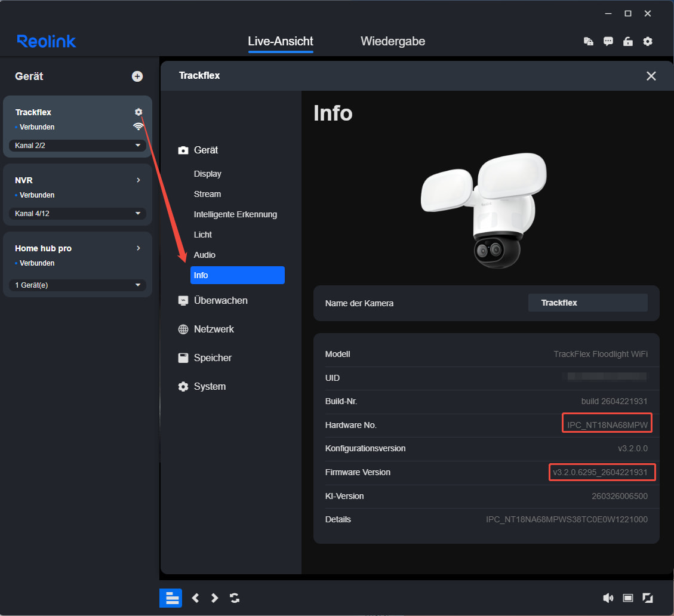This screenshot has height=616, width=674.
Task: Close the Reolink application window
Action: [x=648, y=13]
